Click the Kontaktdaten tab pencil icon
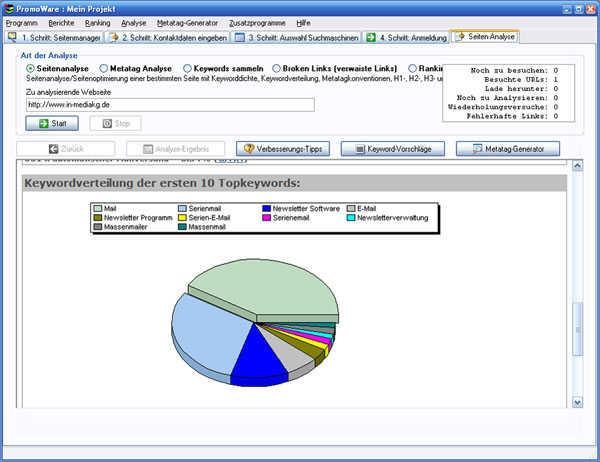The width and height of the screenshot is (600, 462). (114, 37)
